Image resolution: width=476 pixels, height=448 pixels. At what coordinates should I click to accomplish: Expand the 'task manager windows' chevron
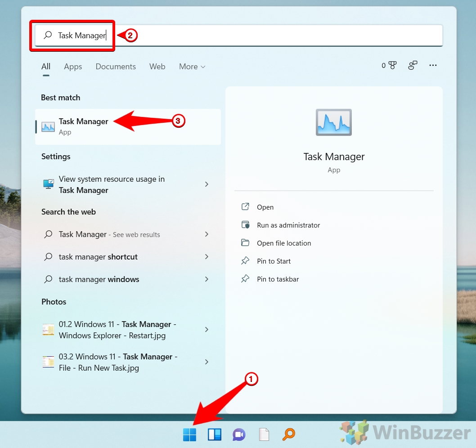(207, 279)
